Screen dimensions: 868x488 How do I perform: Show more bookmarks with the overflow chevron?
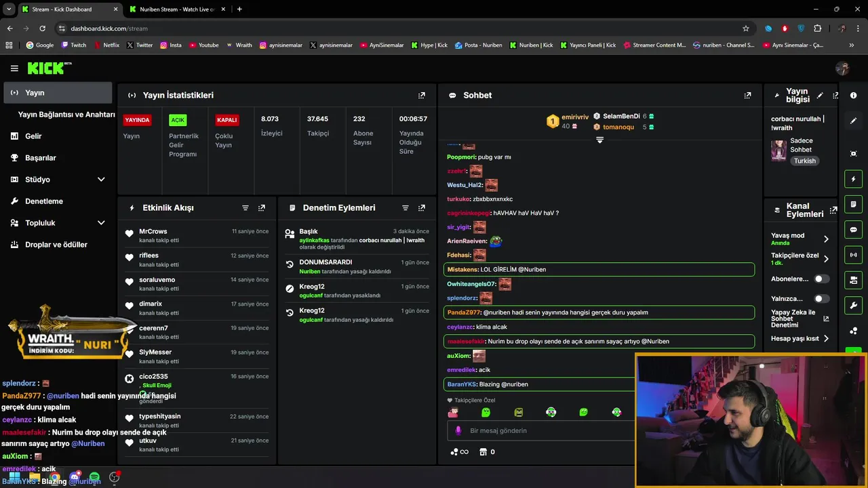coord(852,45)
